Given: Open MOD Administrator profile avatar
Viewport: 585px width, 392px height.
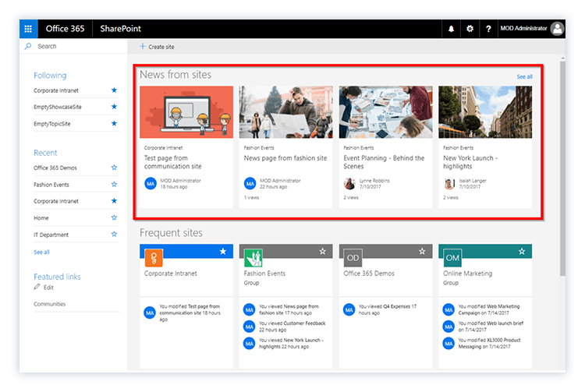Looking at the screenshot, I should (558, 29).
